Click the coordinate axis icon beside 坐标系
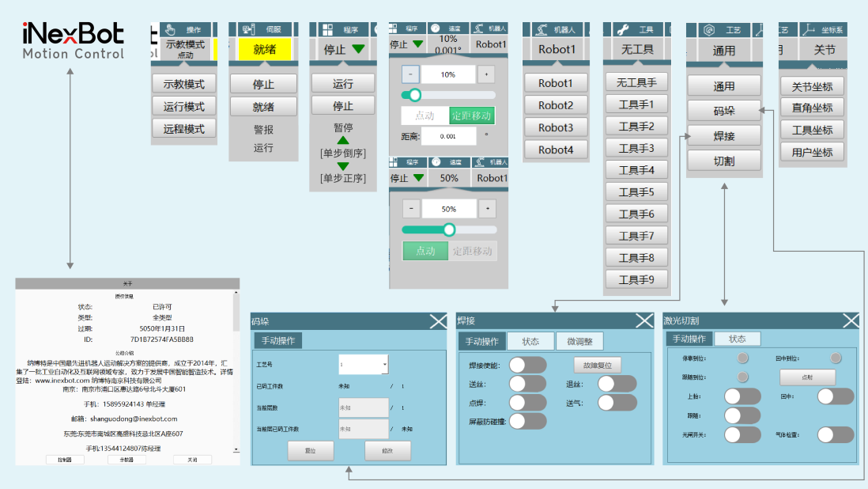Viewport: 868px width, 489px height. pos(807,29)
